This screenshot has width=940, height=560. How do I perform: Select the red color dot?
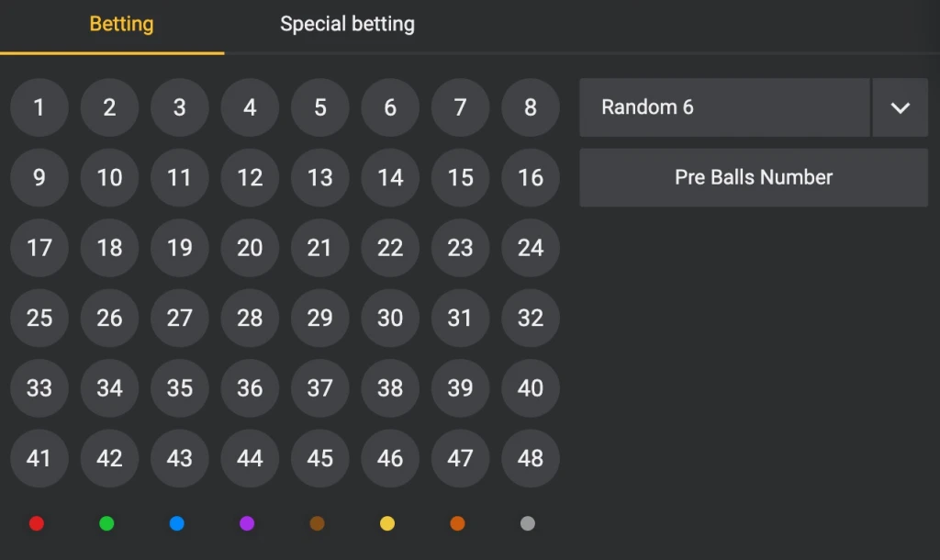point(37,523)
